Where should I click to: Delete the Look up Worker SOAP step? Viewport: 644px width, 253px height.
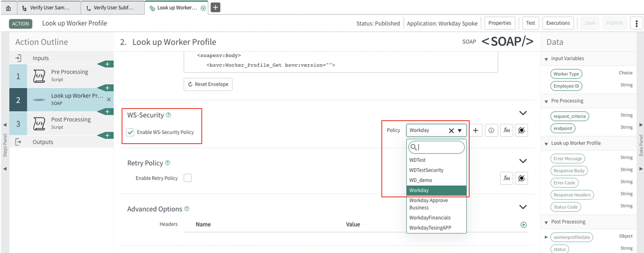pos(109,99)
